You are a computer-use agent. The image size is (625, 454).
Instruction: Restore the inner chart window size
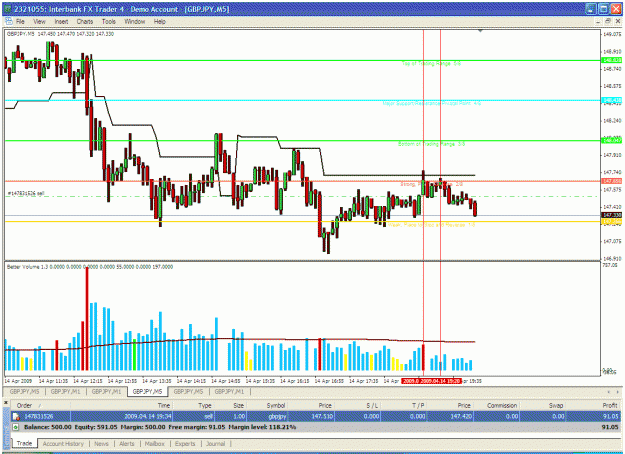coord(608,22)
